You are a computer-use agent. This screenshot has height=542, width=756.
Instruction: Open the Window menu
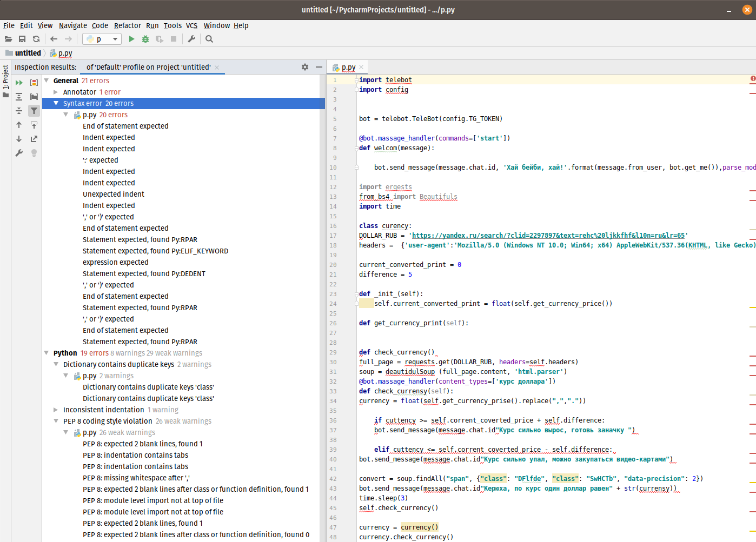pyautogui.click(x=217, y=25)
